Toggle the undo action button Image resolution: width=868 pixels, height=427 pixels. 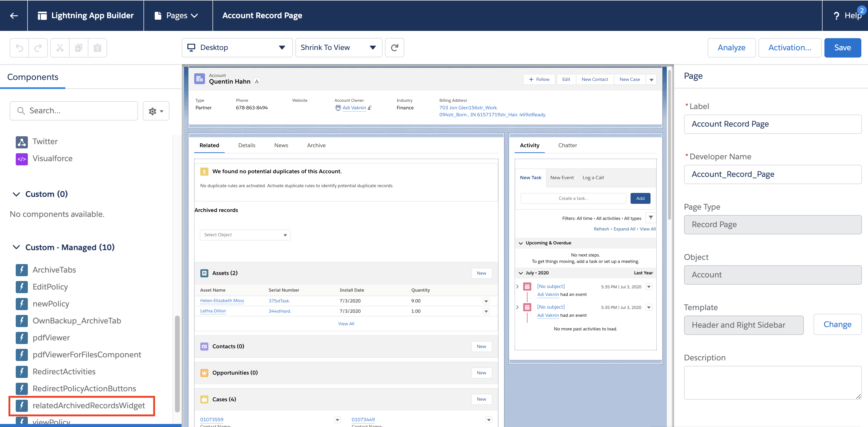[x=19, y=47]
